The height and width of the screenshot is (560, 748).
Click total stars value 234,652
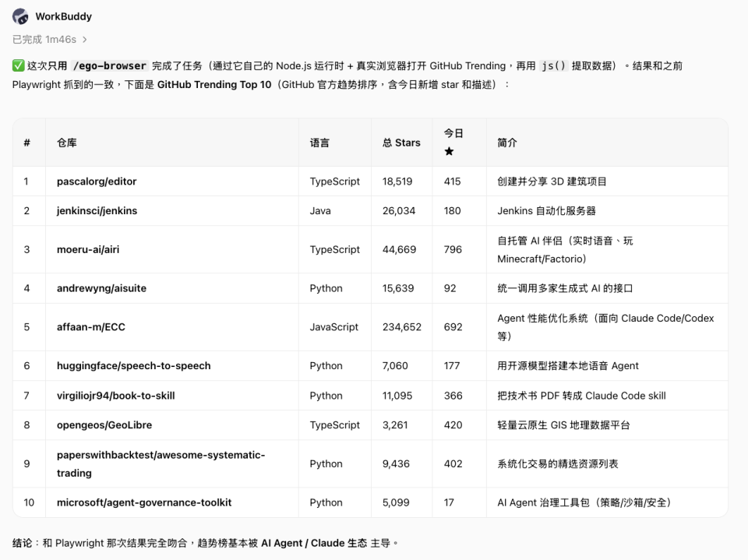pos(402,327)
